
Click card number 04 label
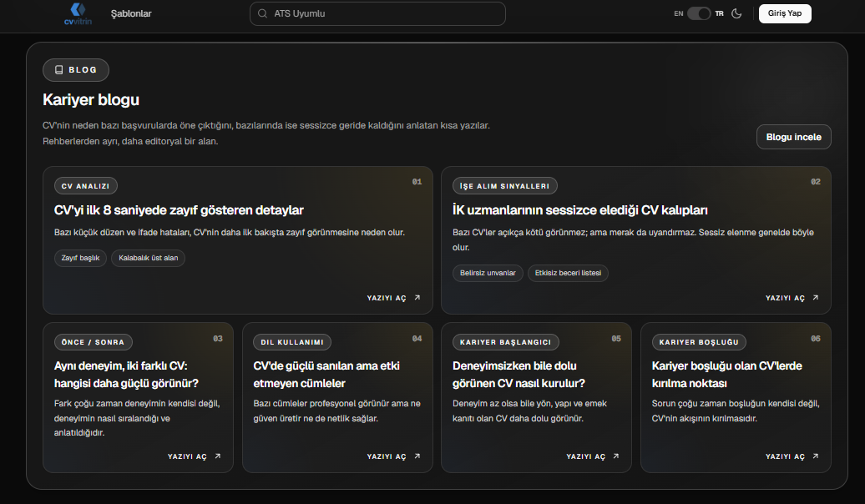[417, 339]
